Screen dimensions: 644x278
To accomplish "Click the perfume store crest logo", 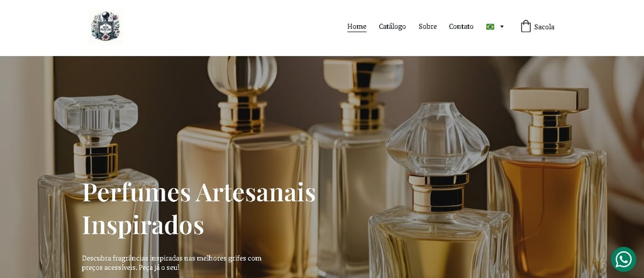I will click(106, 26).
